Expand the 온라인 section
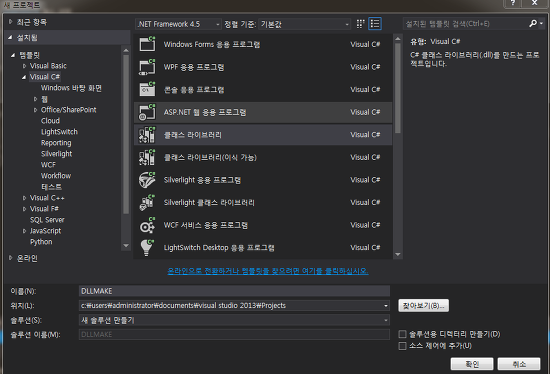 tap(11, 258)
